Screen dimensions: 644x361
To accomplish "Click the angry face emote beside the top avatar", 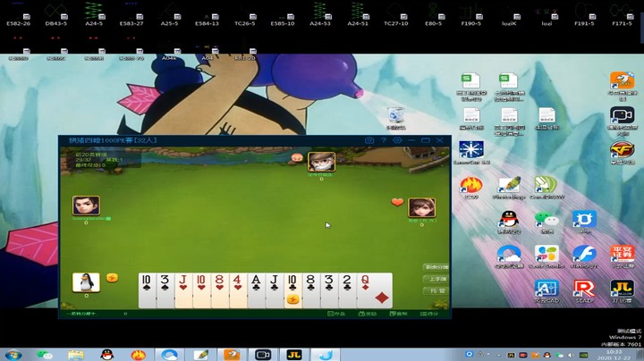I will pyautogui.click(x=297, y=158).
